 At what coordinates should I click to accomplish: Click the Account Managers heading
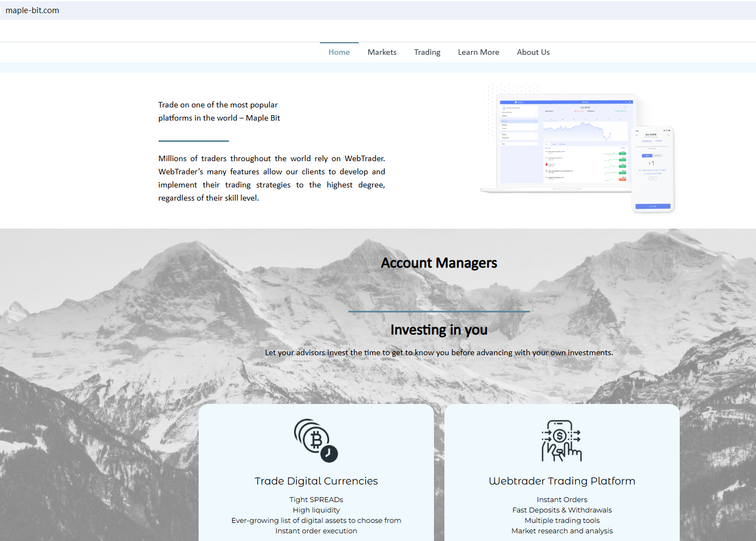coord(439,263)
